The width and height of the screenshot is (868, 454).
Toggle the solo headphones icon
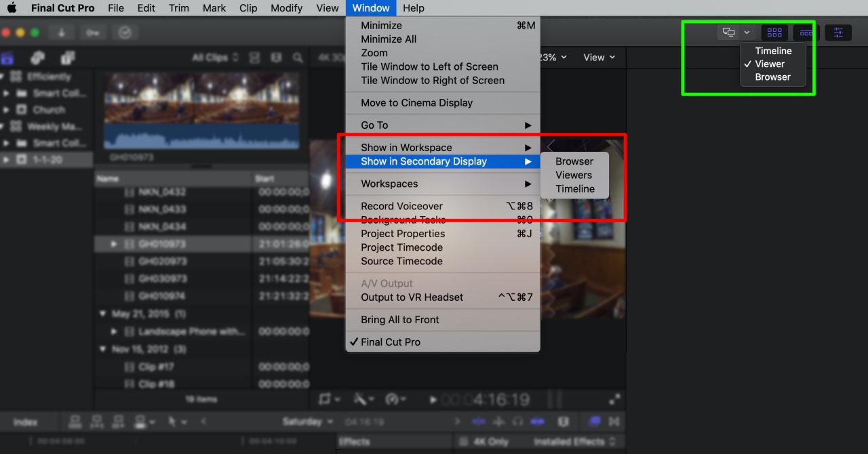(518, 421)
